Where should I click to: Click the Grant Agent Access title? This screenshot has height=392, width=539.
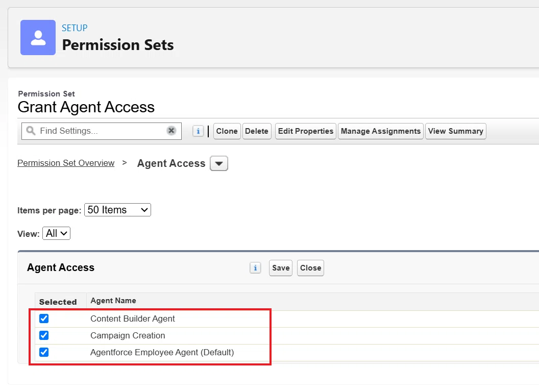(x=86, y=107)
